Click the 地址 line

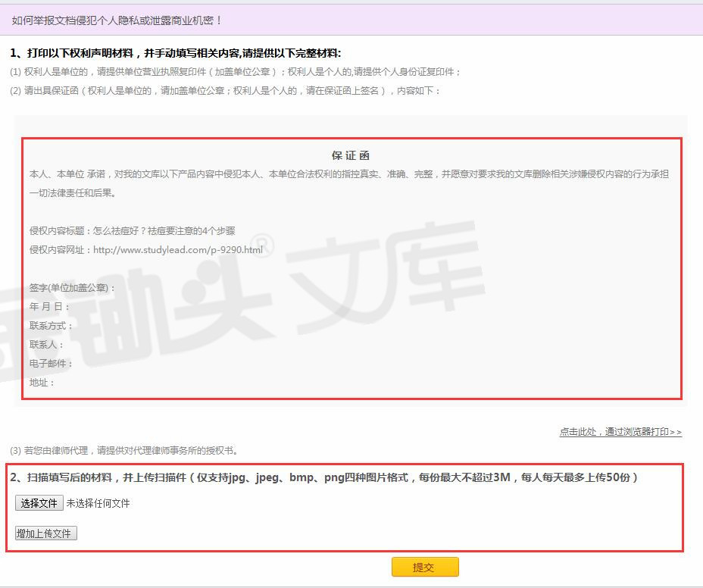pos(42,383)
